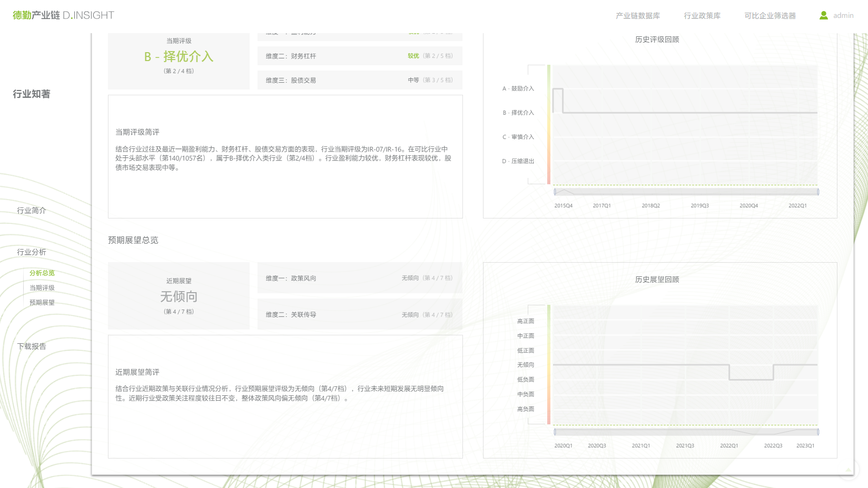Click the 维度一：政策风向 row
Screen dimensions: 868x488
[x=360, y=278]
